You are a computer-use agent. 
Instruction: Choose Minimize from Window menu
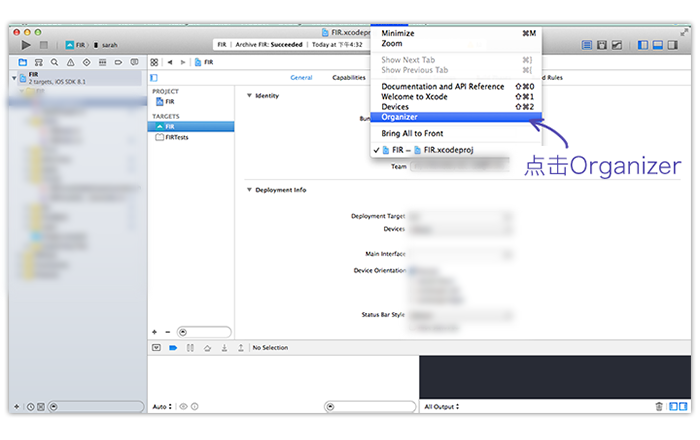click(x=456, y=33)
